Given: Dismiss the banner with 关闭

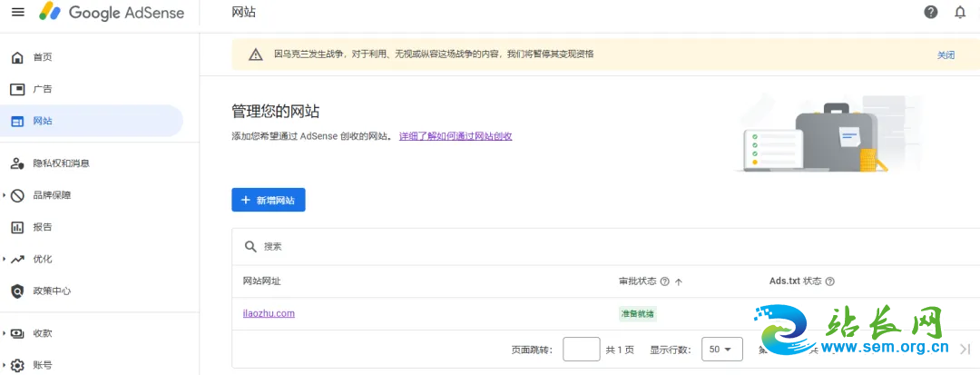Looking at the screenshot, I should coord(946,55).
